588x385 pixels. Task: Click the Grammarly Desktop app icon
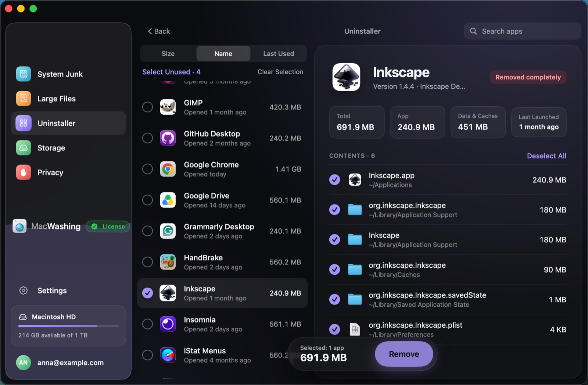click(168, 231)
